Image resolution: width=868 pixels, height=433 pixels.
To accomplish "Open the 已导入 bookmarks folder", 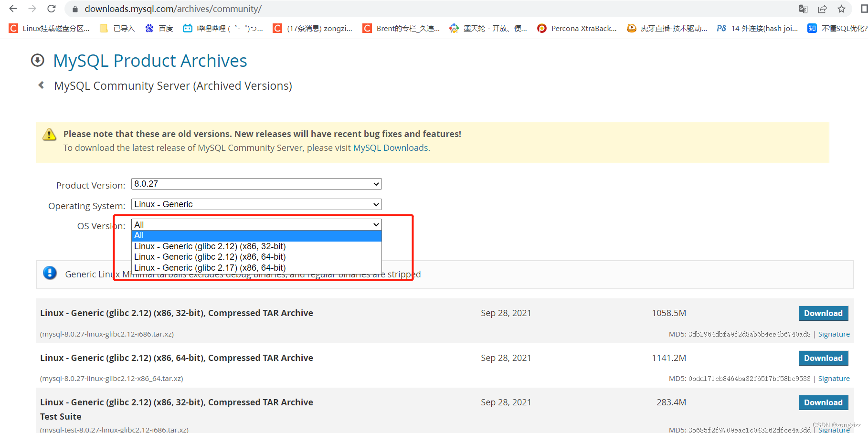I will [x=117, y=28].
